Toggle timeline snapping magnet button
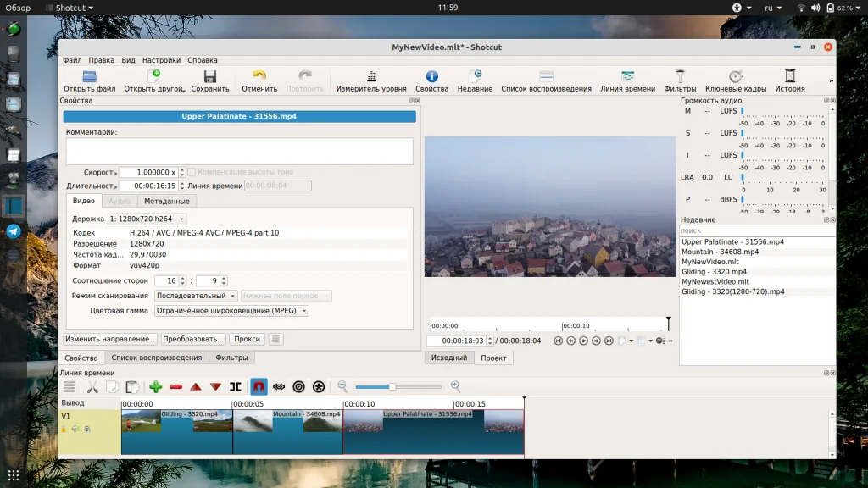The height and width of the screenshot is (488, 868). tap(259, 387)
